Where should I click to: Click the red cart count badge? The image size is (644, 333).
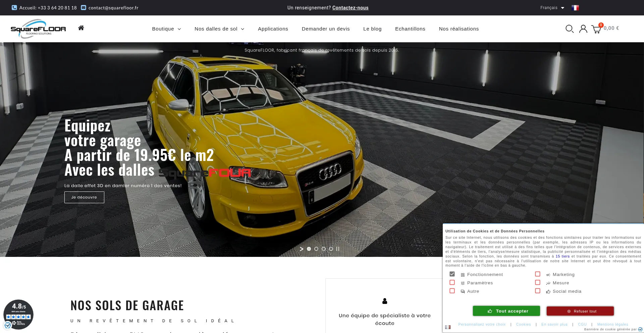(601, 25)
